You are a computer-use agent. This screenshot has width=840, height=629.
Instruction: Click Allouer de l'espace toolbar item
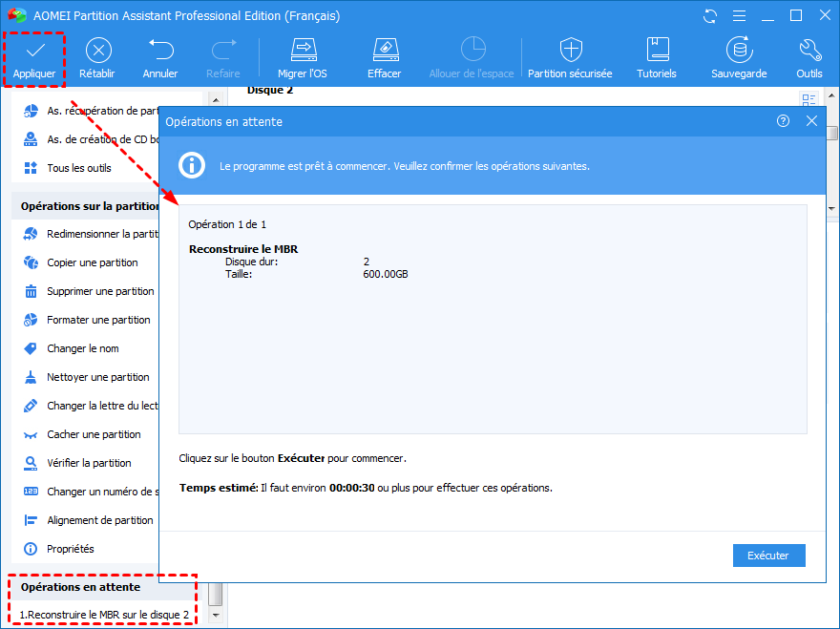[x=472, y=59]
